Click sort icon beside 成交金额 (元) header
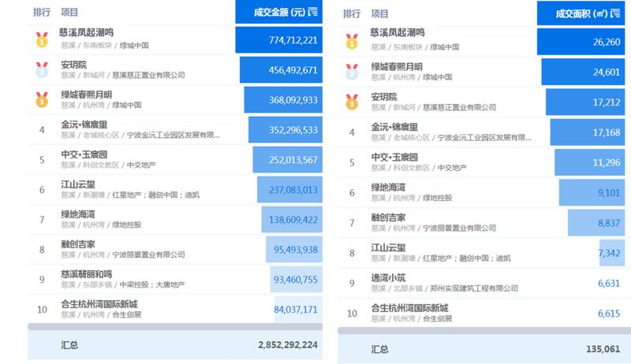 pos(312,12)
